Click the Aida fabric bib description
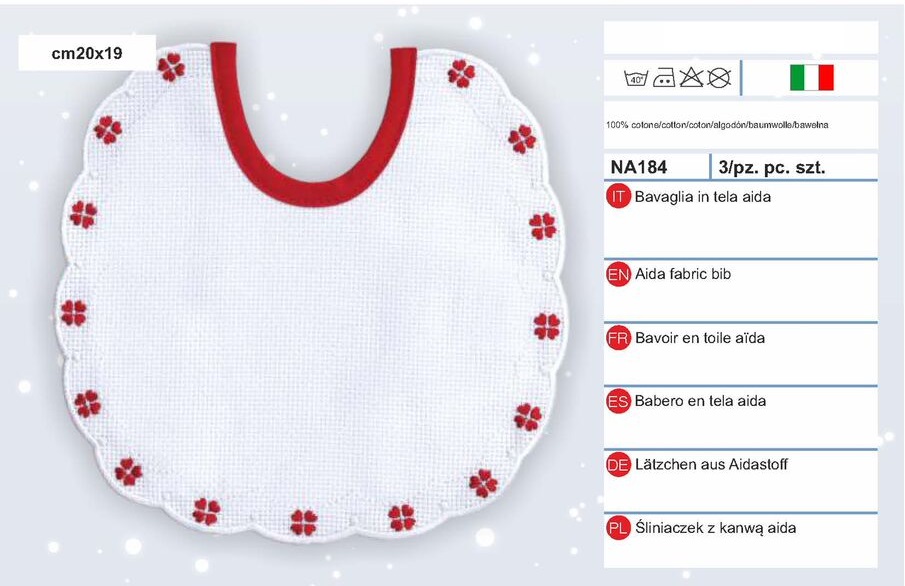This screenshot has height=586, width=905. click(x=683, y=274)
